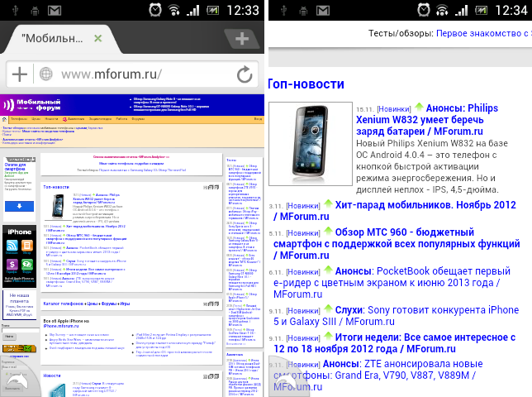Open "Анонсы: Philips Xenium W832" article link

438,116
